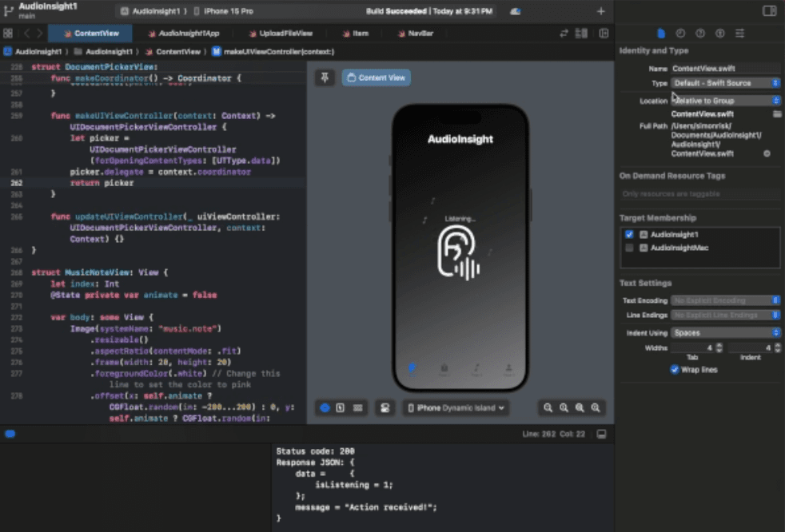This screenshot has width=785, height=532.
Task: Click the plus Library button
Action: pyautogui.click(x=601, y=11)
